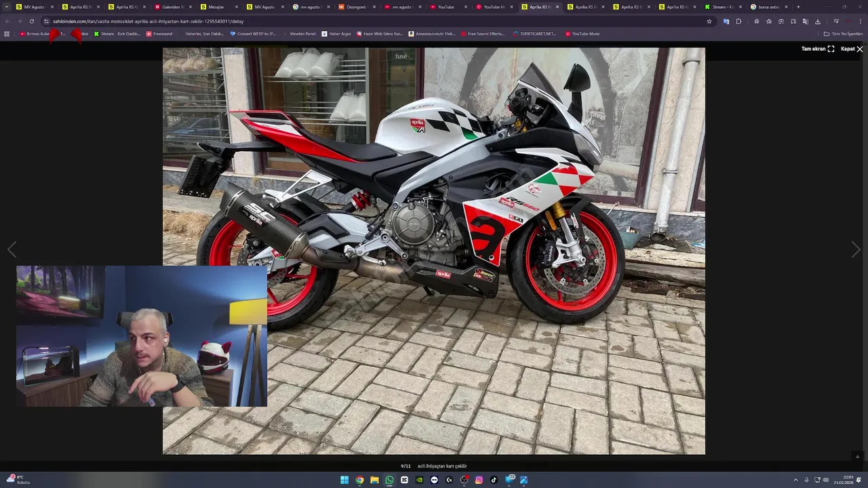This screenshot has height=488, width=868.
Task: Click the 9/11 photo counter text
Action: [406, 466]
